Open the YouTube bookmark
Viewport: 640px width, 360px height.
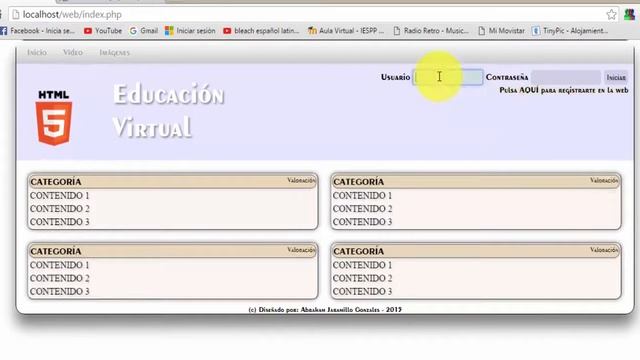[103, 31]
